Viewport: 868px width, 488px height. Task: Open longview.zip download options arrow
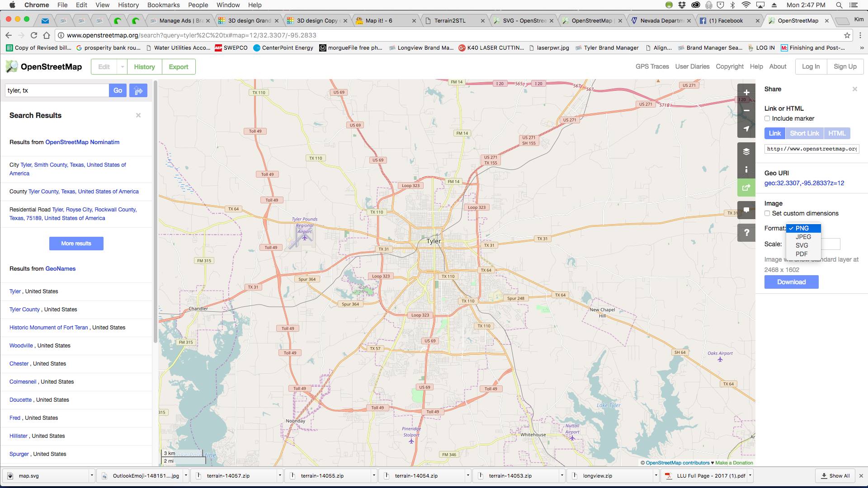pyautogui.click(x=656, y=476)
